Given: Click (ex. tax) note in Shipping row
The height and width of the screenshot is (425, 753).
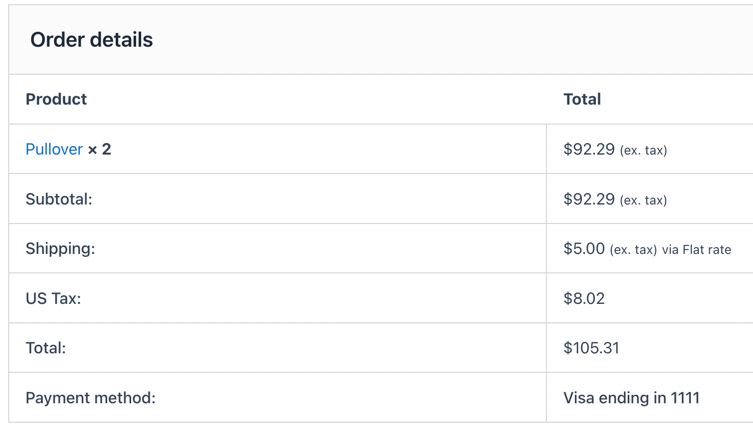Looking at the screenshot, I should tap(633, 250).
